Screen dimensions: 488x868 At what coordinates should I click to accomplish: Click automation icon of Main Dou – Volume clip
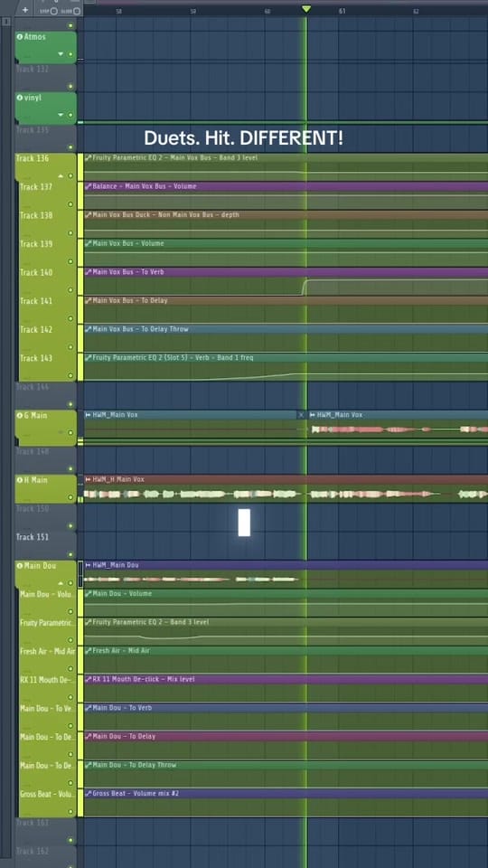coord(88,594)
